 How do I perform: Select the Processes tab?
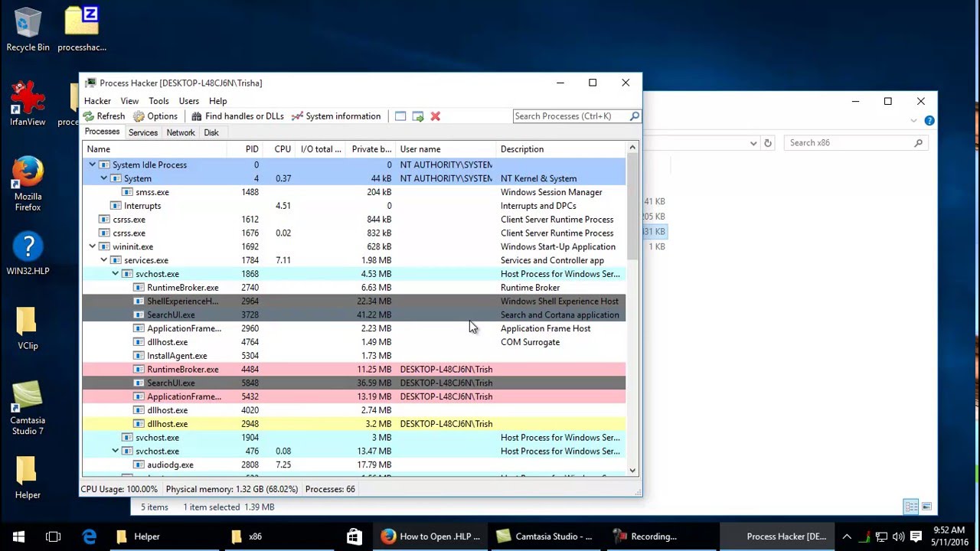tap(102, 132)
